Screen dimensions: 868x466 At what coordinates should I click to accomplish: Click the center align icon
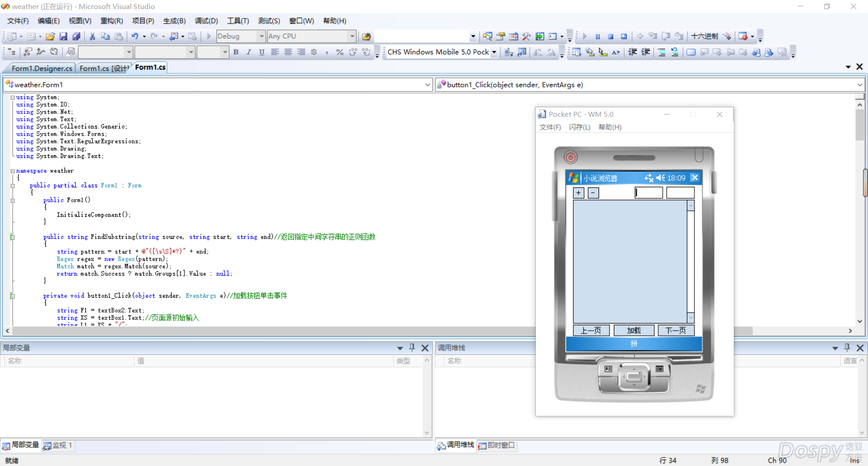(x=288, y=52)
